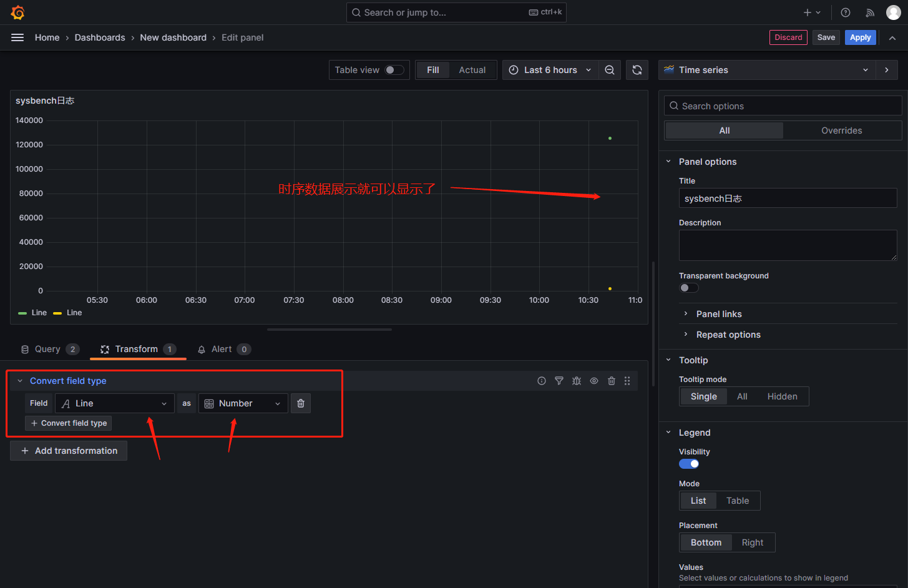Click the drag handle of transformation row
Viewport: 908px width, 588px height.
pos(627,381)
